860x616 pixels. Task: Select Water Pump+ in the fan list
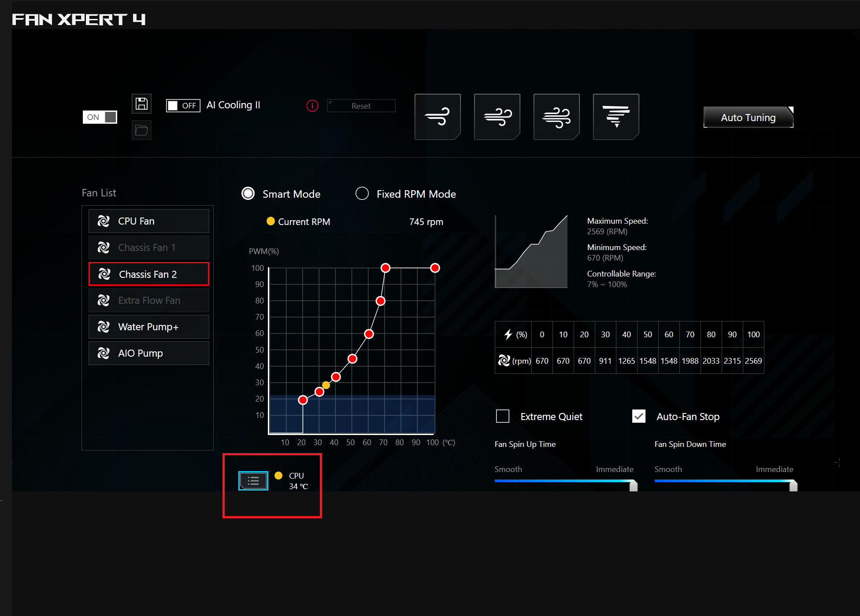[x=149, y=327]
